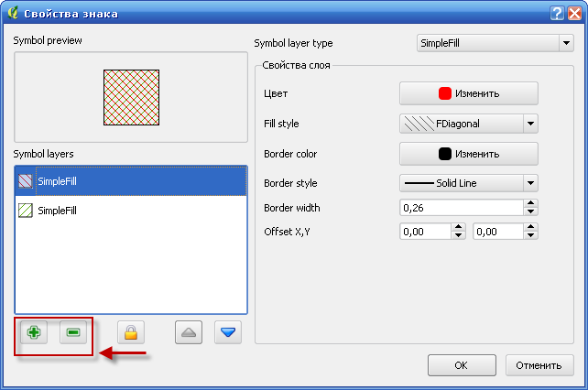588x390 pixels.
Task: Click the add symbol layer plus icon
Action: click(34, 332)
